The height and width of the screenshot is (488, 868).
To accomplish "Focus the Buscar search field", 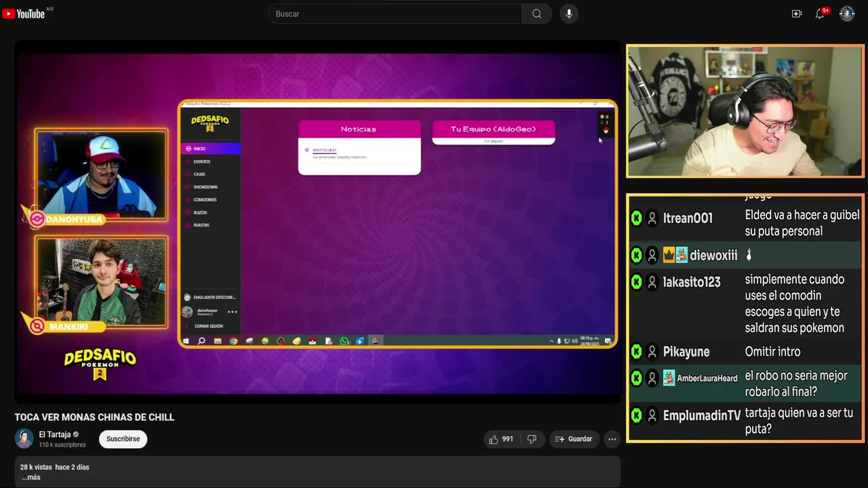I will (395, 14).
